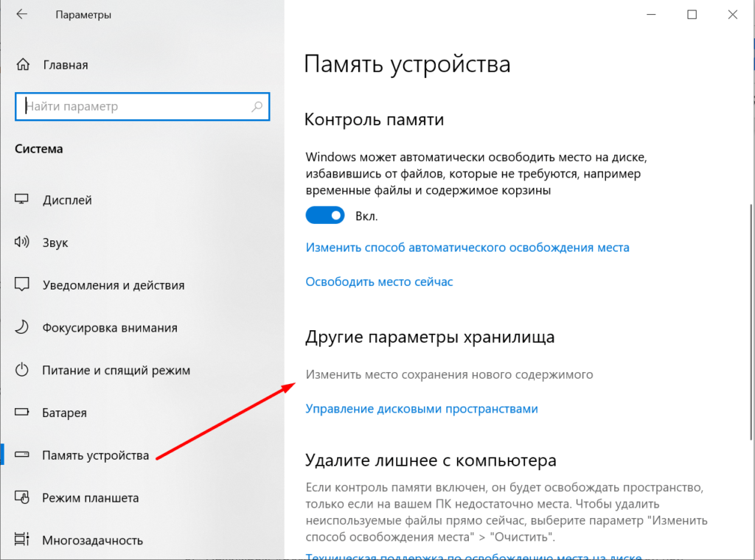Viewport: 755px width, 560px height.
Task: Click the Память устройства drive icon
Action: click(21, 455)
